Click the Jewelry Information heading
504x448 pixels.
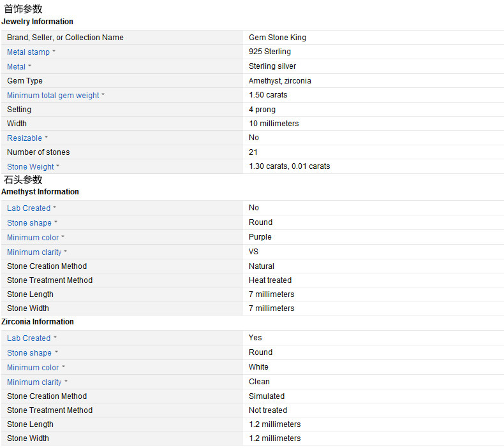(37, 22)
